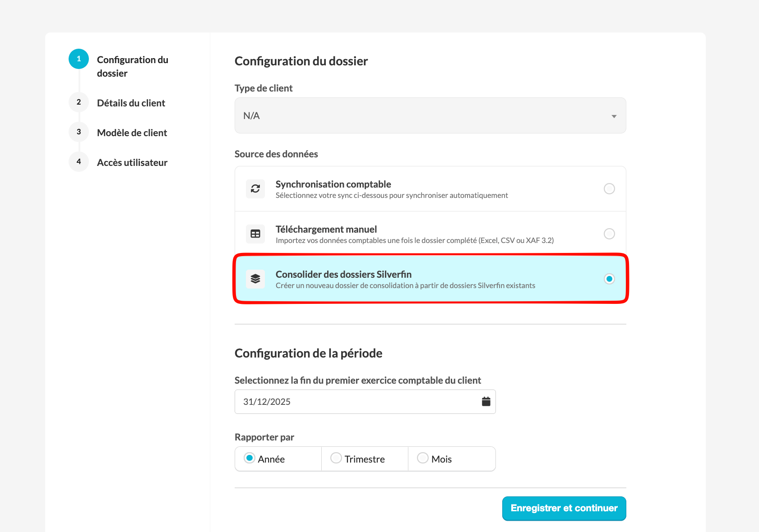The width and height of the screenshot is (759, 532).
Task: Jump to Accès utilisateur step
Action: [x=132, y=162]
